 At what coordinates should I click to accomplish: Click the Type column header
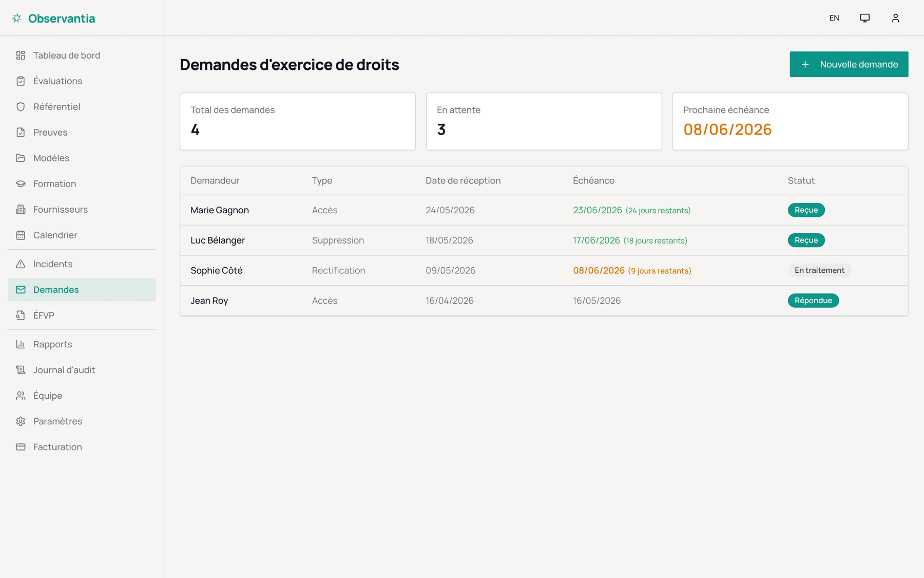click(x=322, y=180)
